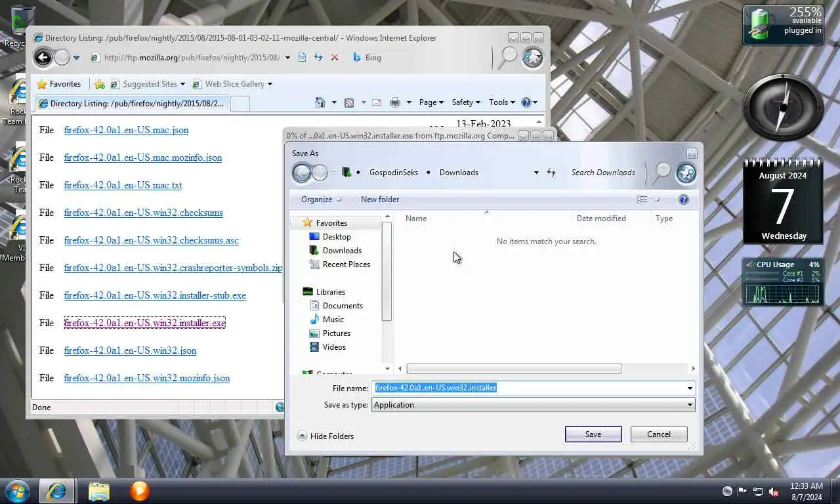The image size is (840, 504).
Task: Click GospodinSeks in Save As breadcrumb
Action: point(394,173)
